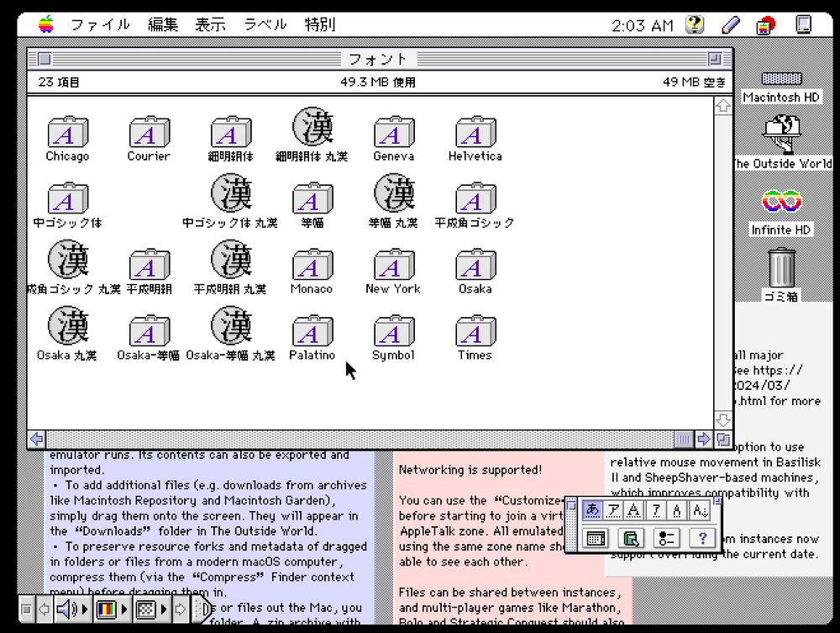Click the フォント window down scroll arrow
Image resolution: width=840 pixels, height=633 pixels.
[x=723, y=419]
